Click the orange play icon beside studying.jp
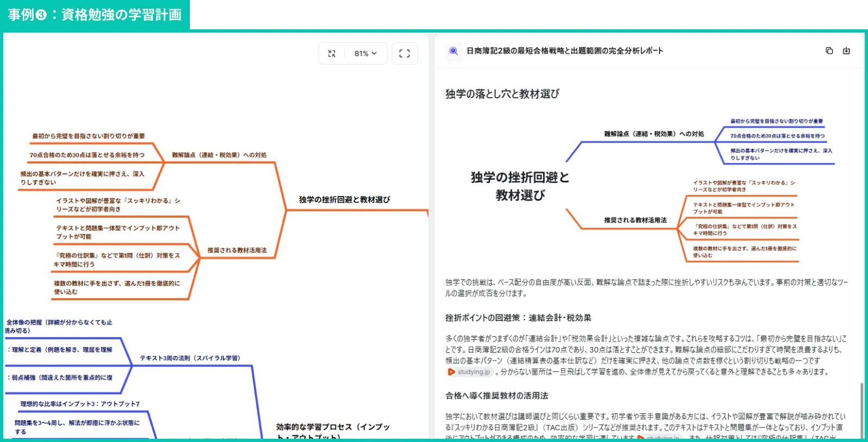Viewport: 868px width, 442px height. click(x=451, y=372)
